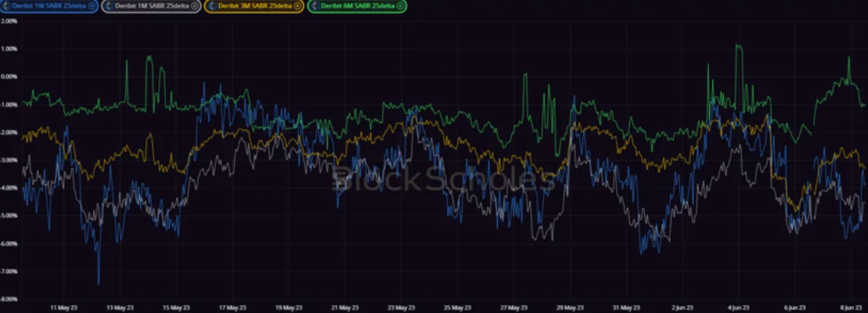Viewport: 868px width, 313px height.
Task: Click the -6.00% y-axis label
Action: point(10,243)
